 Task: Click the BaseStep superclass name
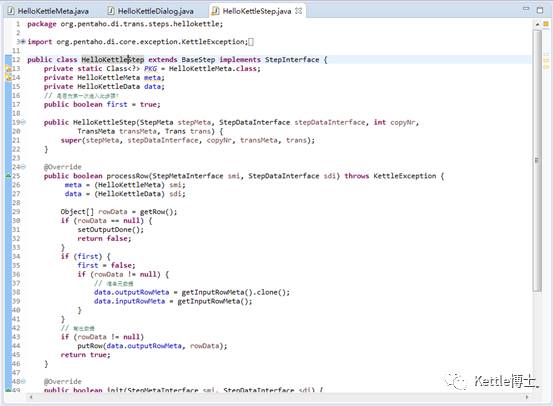click(x=198, y=60)
